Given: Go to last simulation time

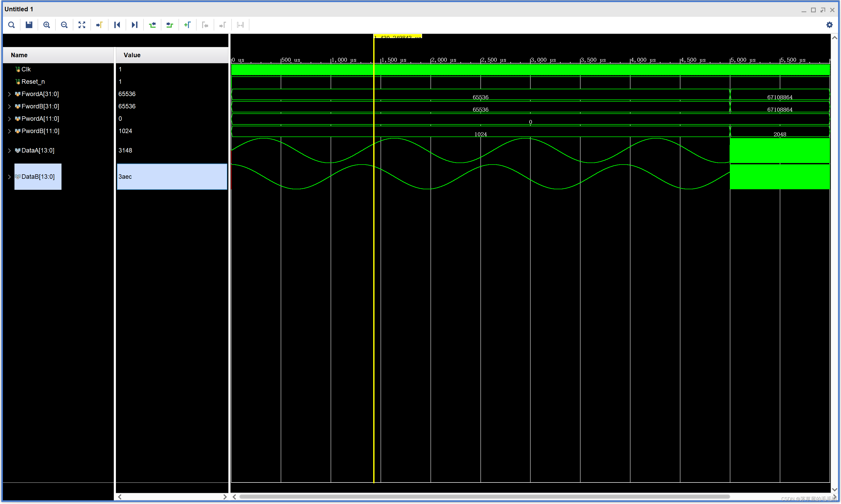Looking at the screenshot, I should tap(135, 25).
